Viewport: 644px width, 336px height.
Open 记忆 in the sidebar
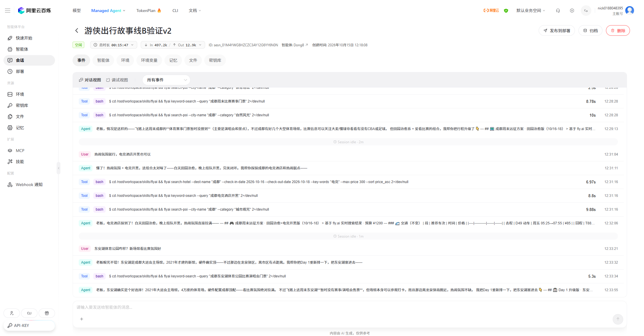[x=29, y=128]
